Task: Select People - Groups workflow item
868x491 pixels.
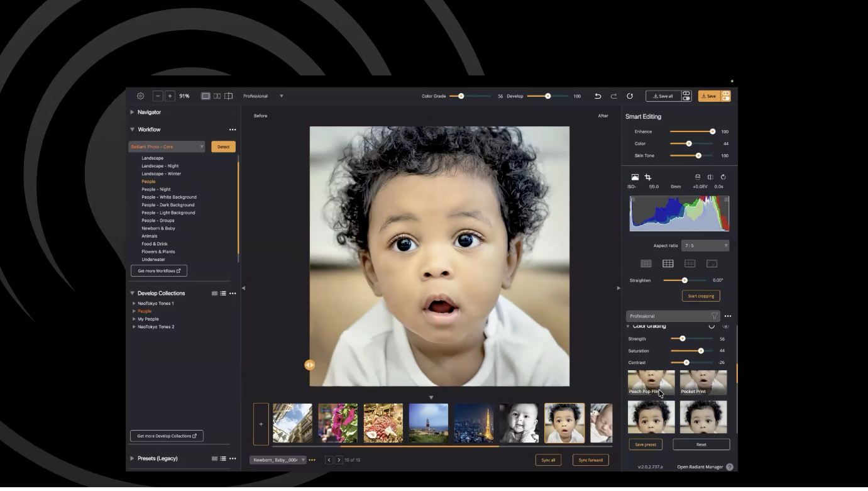Action: click(158, 221)
